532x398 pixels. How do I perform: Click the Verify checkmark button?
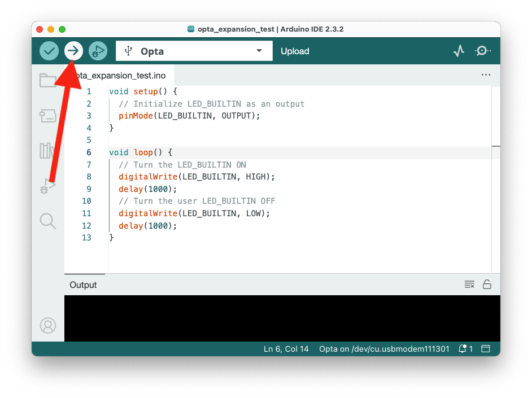49,51
